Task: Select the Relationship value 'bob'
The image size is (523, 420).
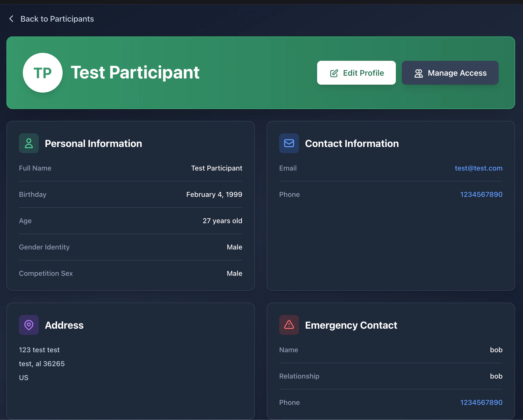Action: 496,376
